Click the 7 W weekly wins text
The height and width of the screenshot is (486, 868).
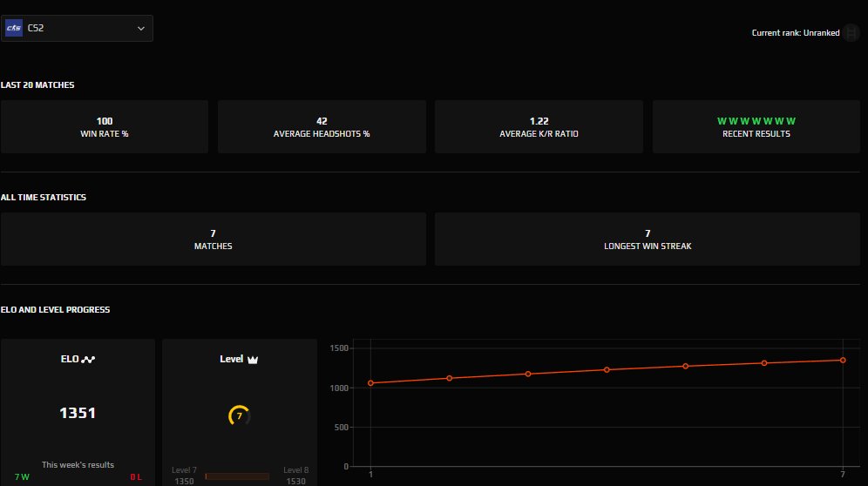22,476
